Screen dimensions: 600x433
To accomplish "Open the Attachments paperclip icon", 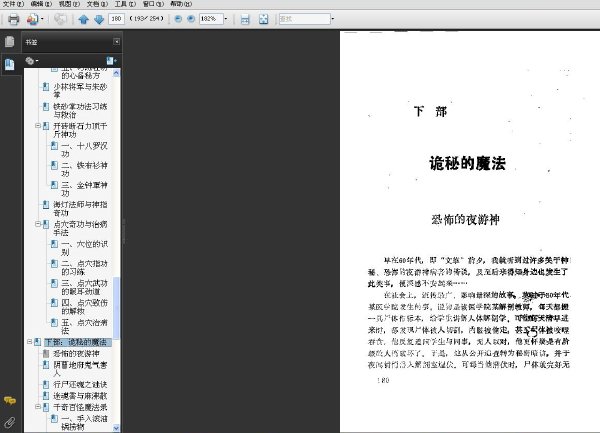I will [x=10, y=422].
